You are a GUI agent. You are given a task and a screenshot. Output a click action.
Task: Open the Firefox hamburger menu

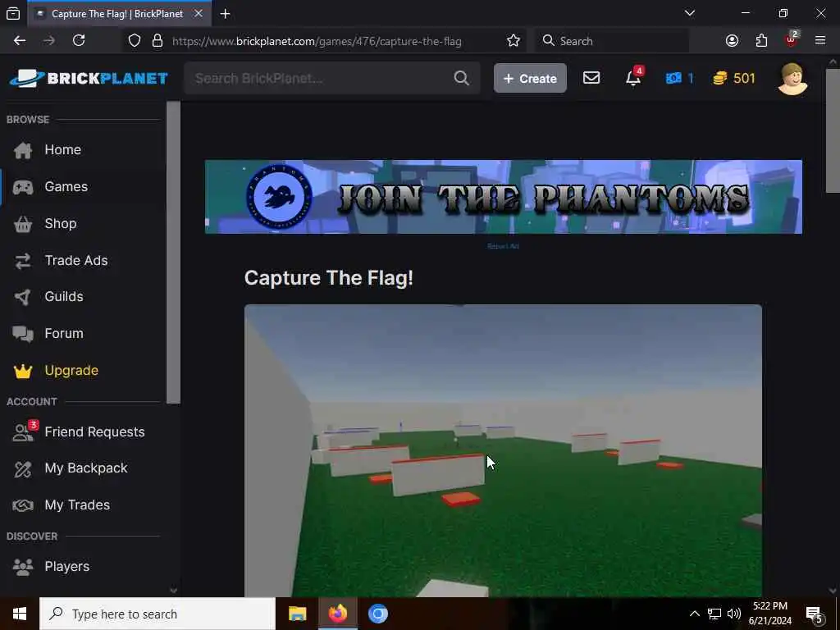click(x=820, y=40)
